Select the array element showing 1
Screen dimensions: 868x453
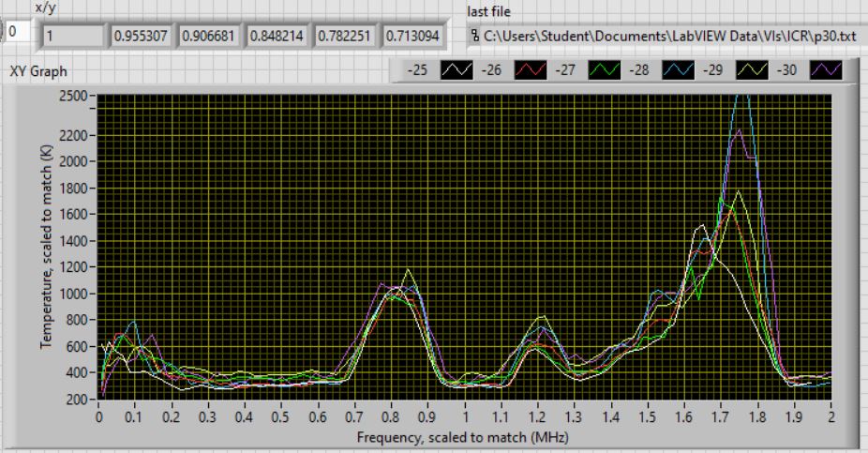pos(73,37)
